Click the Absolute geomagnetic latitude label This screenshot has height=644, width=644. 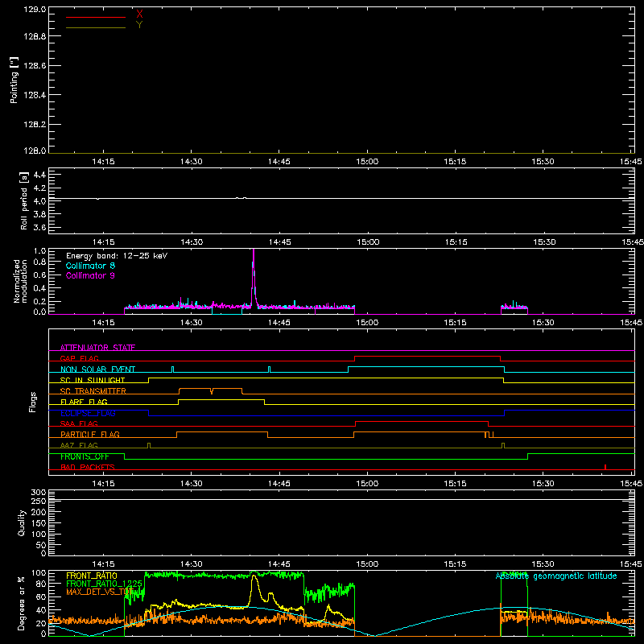(556, 576)
